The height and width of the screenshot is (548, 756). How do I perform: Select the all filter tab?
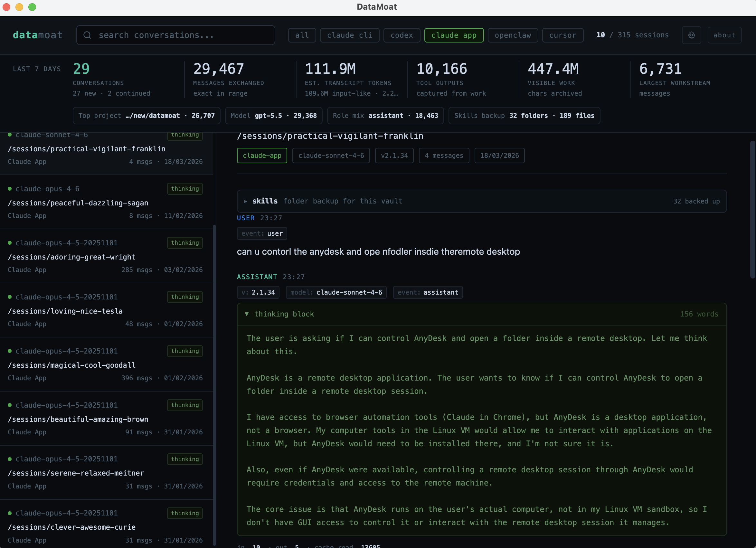[302, 35]
